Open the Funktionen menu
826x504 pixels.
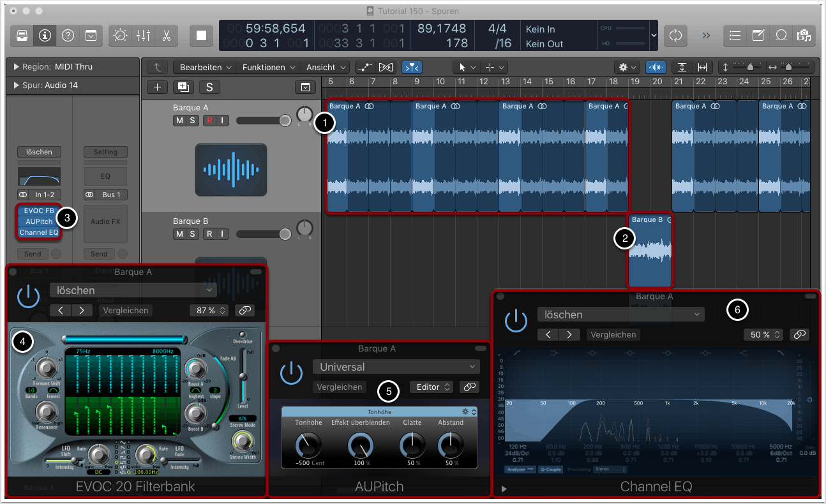click(268, 67)
